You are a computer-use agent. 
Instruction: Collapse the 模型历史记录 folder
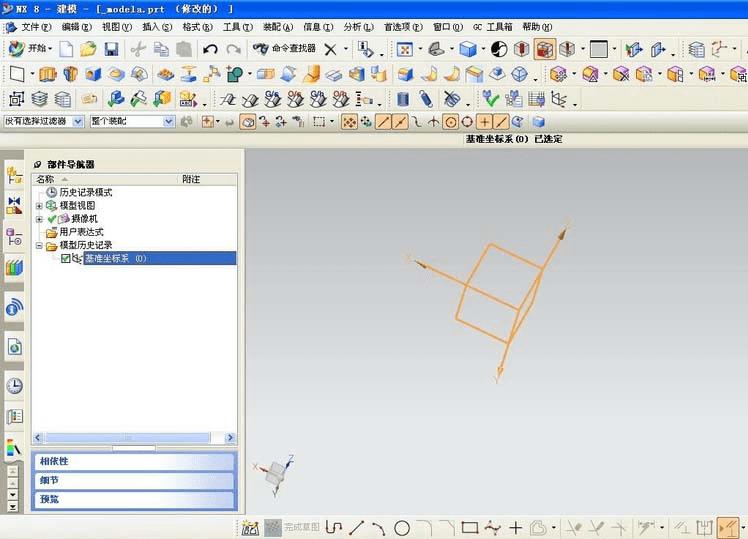coord(39,245)
